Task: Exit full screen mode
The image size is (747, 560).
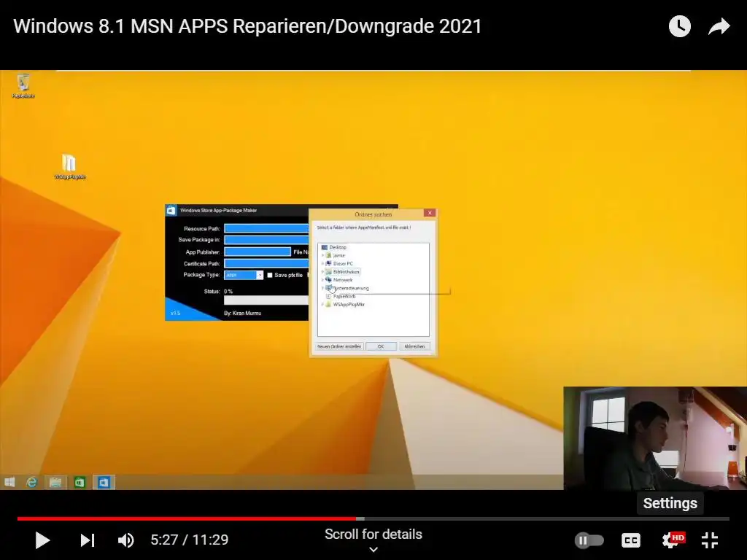Action: (x=710, y=540)
